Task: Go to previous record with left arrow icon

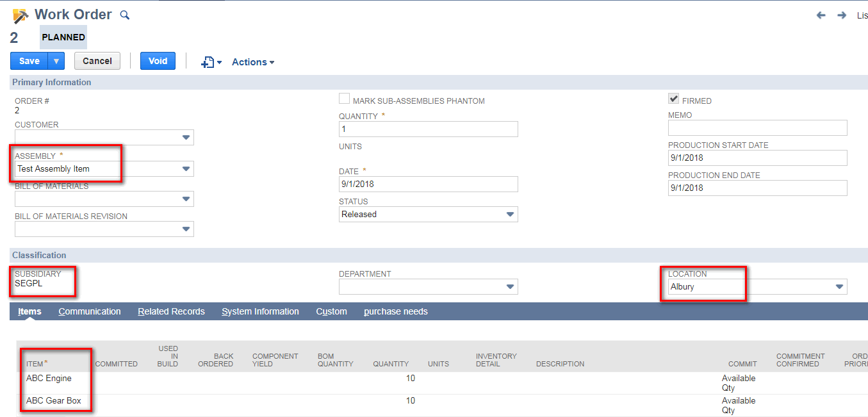Action: [x=821, y=15]
